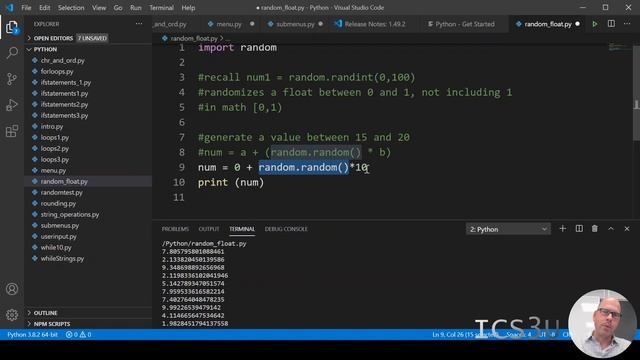
Task: Open the Selection menu
Action: tap(71, 8)
